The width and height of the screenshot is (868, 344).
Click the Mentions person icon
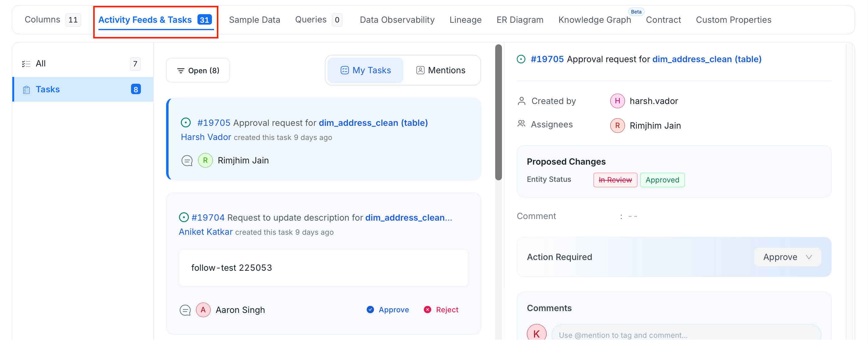tap(420, 70)
